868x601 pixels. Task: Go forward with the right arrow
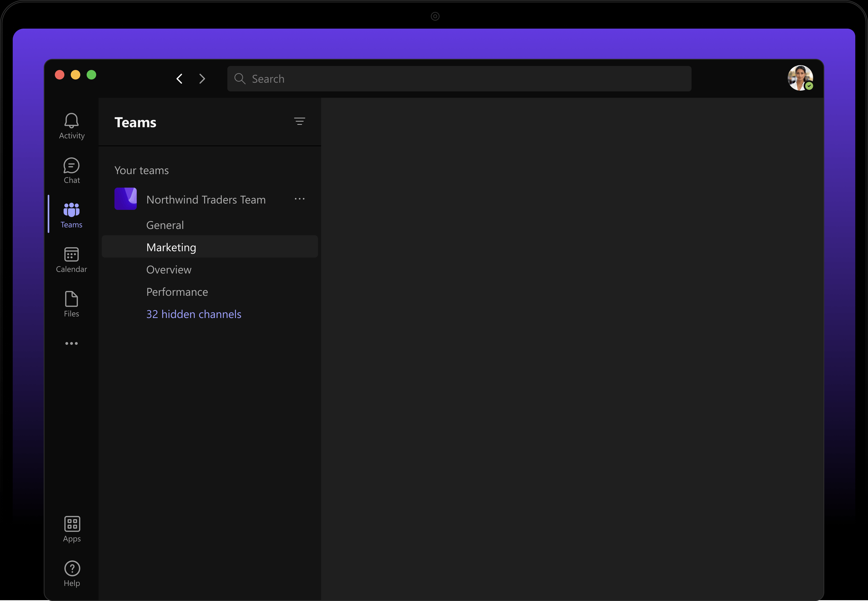[202, 79]
